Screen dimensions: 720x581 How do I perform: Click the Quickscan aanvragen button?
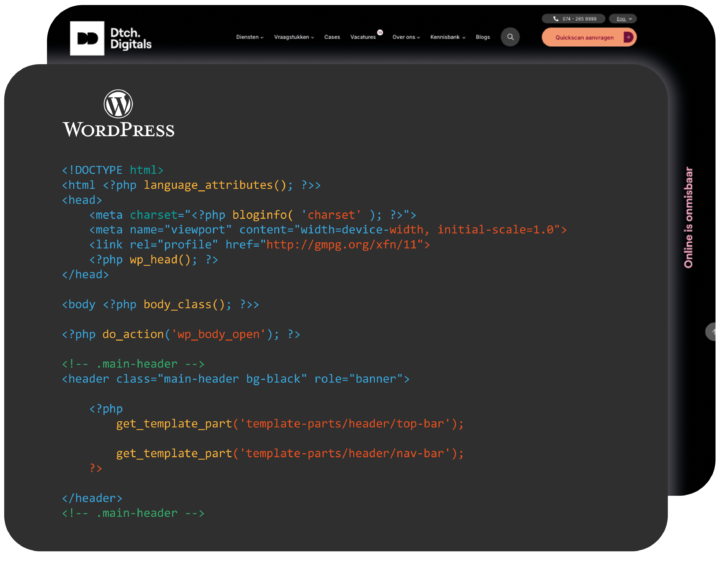(x=589, y=37)
